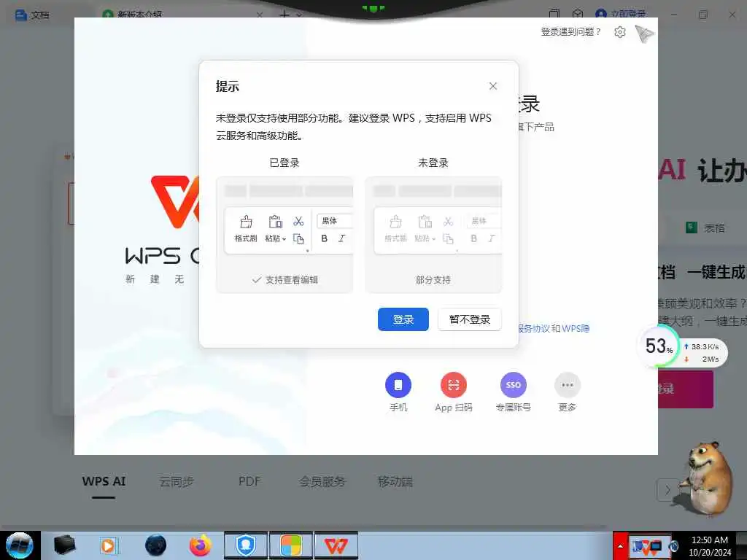Viewport: 747px width, 560px height.
Task: Switch to the WPS AI tab
Action: [x=104, y=481]
